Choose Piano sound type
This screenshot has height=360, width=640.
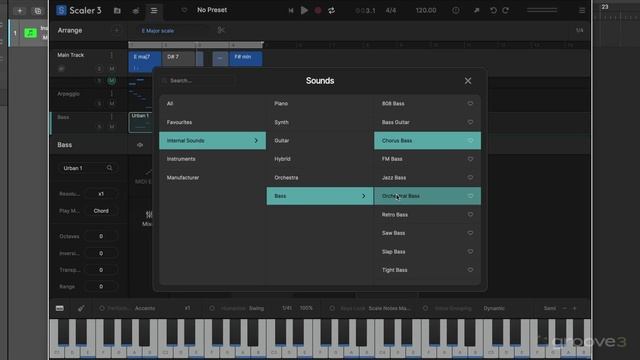click(x=320, y=104)
